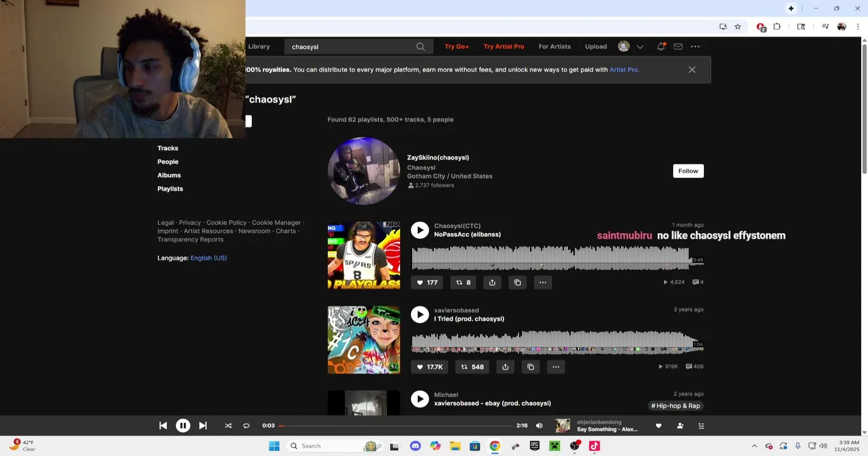This screenshot has height=456, width=868.
Task: Open NoPassAcc track artwork
Action: coord(364,255)
